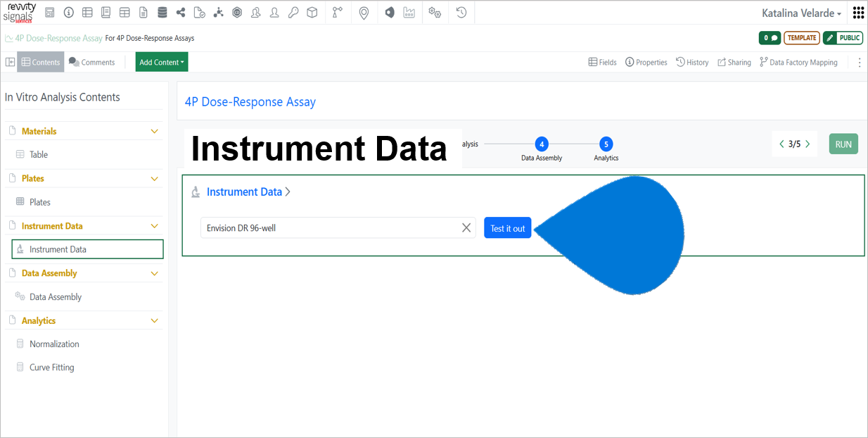Viewport: 868px width, 438px height.
Task: Open the Properties panel
Action: pyautogui.click(x=646, y=62)
